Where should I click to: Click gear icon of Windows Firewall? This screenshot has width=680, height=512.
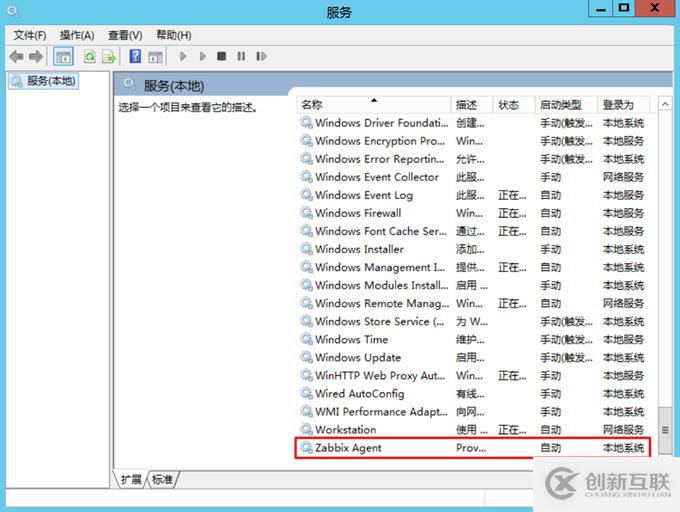tap(306, 212)
